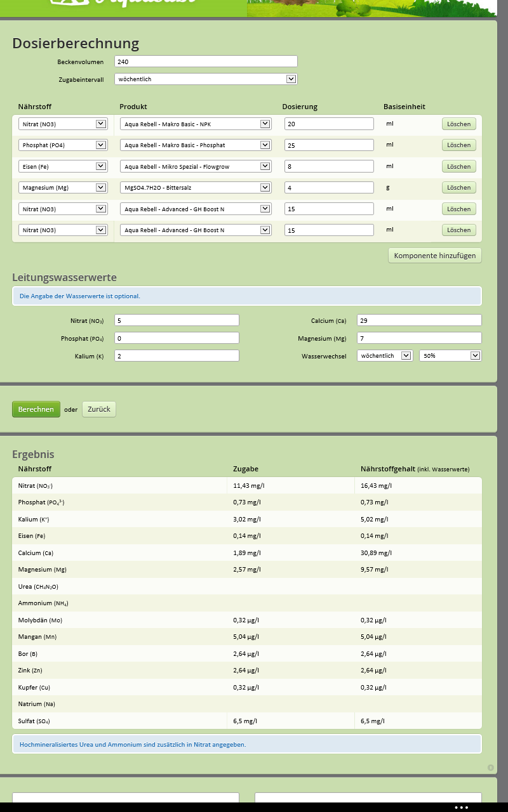Focus the Kalium (K) input field
The width and height of the screenshot is (508, 812).
(x=177, y=356)
